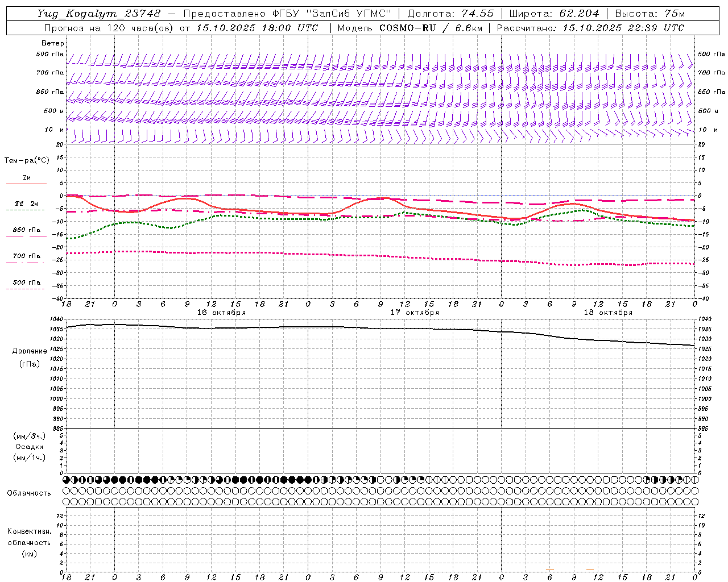Click the line sample under legend 2м
This screenshot has width=728, height=582.
[x=26, y=184]
